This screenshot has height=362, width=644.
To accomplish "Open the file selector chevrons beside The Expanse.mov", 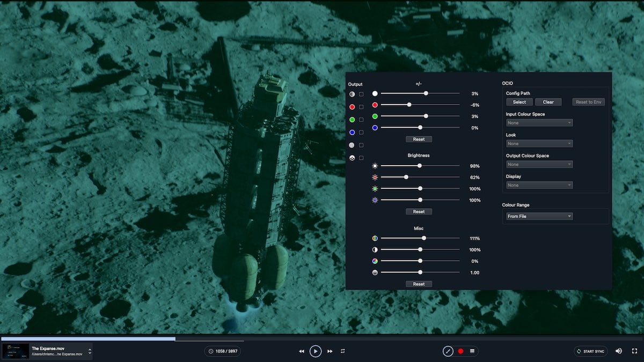I will pyautogui.click(x=90, y=352).
